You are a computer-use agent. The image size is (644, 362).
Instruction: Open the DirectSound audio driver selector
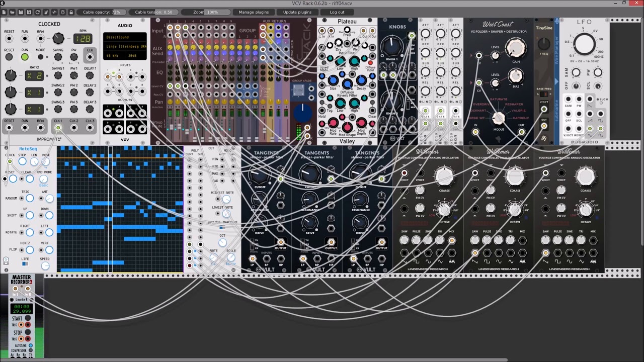pyautogui.click(x=125, y=37)
